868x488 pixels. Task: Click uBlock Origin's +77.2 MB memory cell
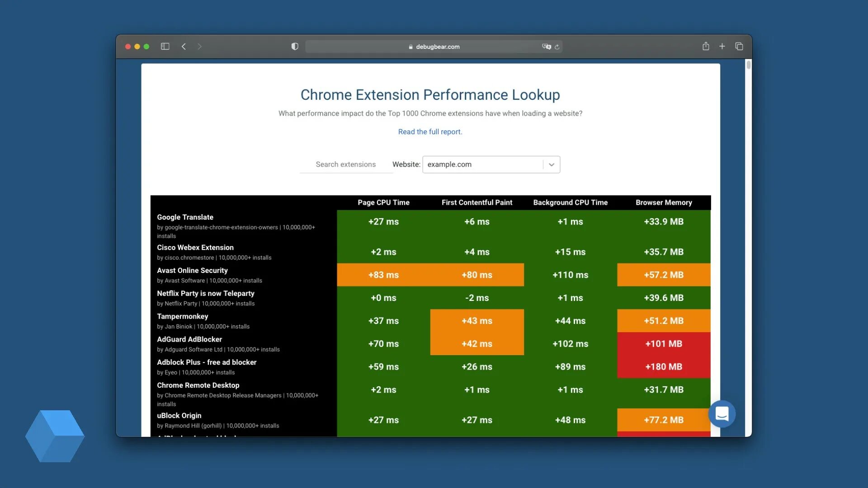pyautogui.click(x=664, y=420)
